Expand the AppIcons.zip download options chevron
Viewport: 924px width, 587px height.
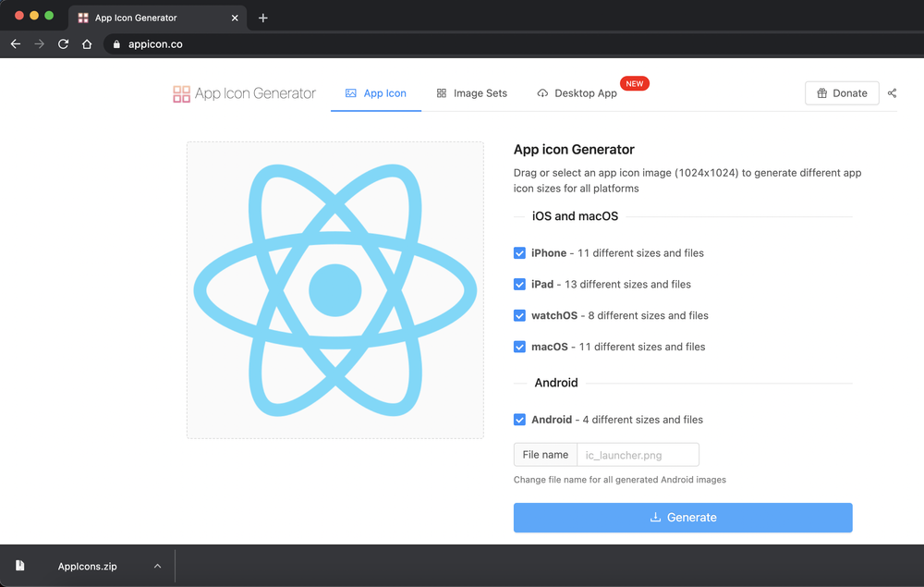pyautogui.click(x=157, y=566)
